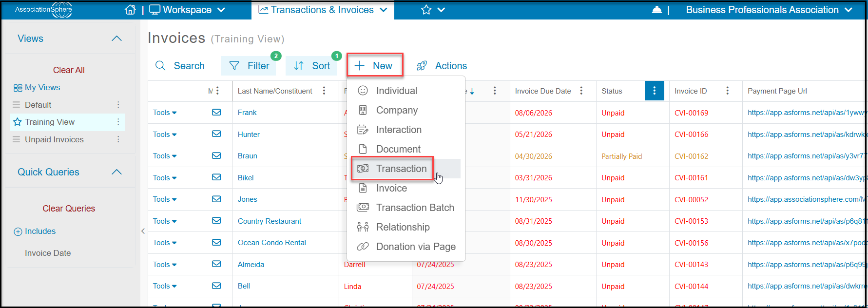Viewport: 868px width, 308px height.
Task: Click the AssociationSphere logo
Action: click(x=44, y=10)
